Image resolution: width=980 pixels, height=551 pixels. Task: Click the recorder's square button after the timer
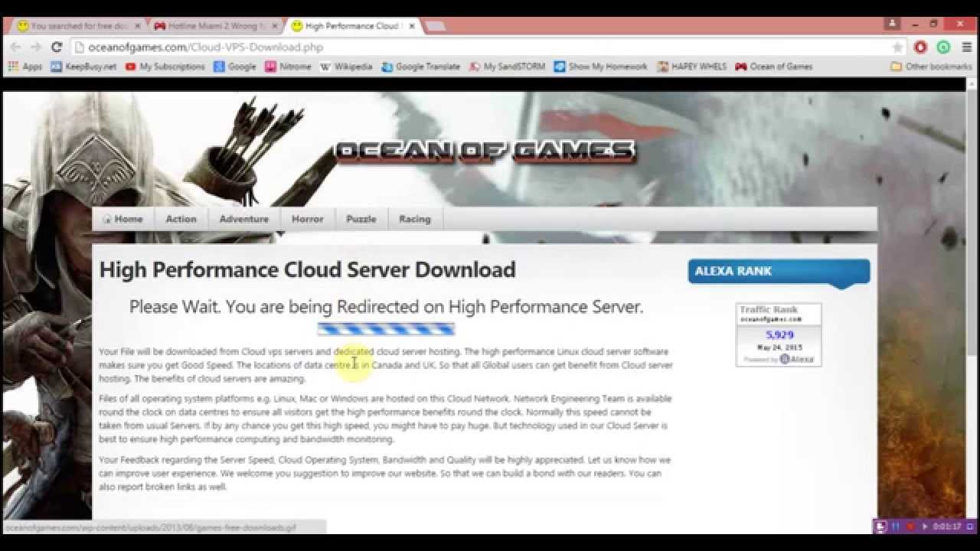pyautogui.click(x=970, y=527)
